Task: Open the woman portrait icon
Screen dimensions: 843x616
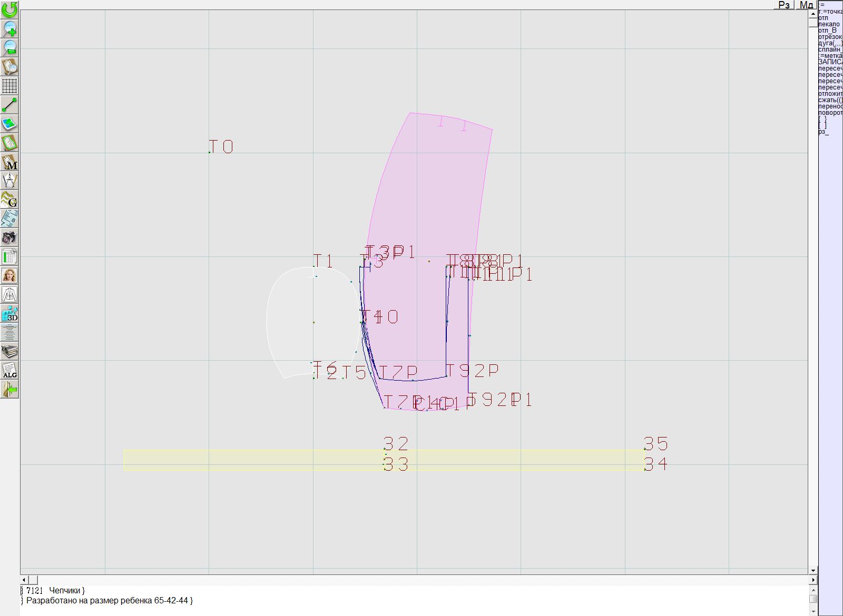Action: (9, 275)
